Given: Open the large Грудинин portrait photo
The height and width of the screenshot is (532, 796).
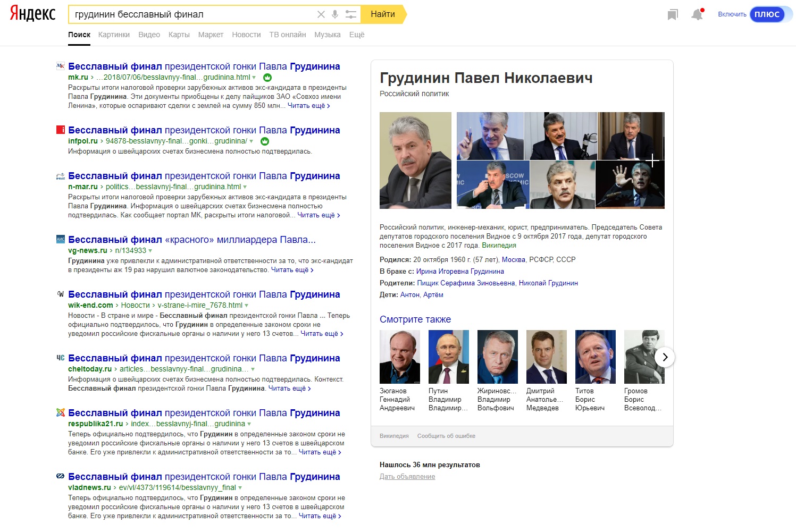Looking at the screenshot, I should point(415,161).
